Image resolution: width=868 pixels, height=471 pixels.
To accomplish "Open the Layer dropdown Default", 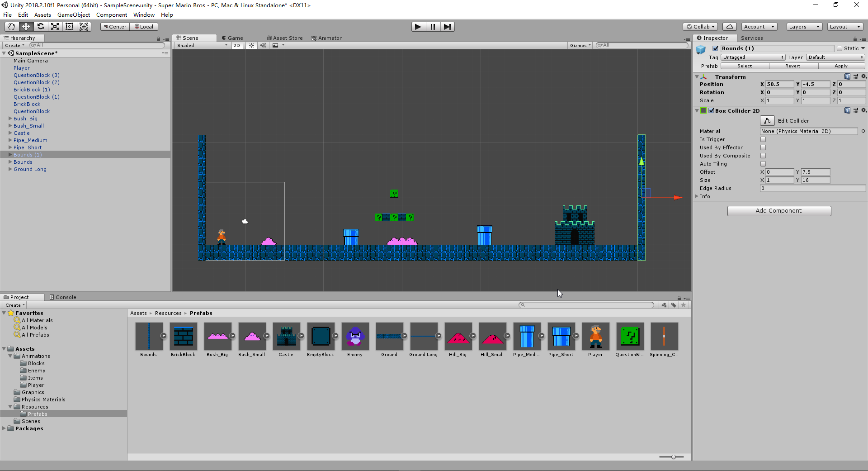I will (x=836, y=57).
